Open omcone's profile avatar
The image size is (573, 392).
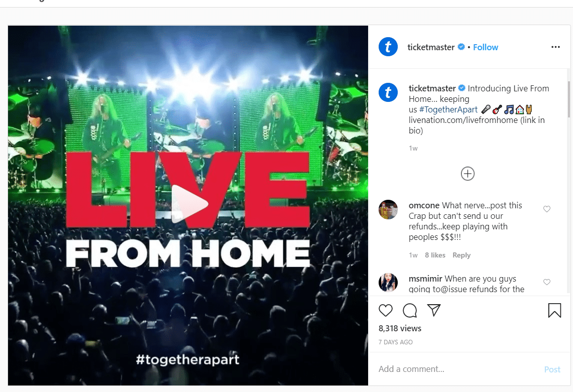pyautogui.click(x=388, y=209)
